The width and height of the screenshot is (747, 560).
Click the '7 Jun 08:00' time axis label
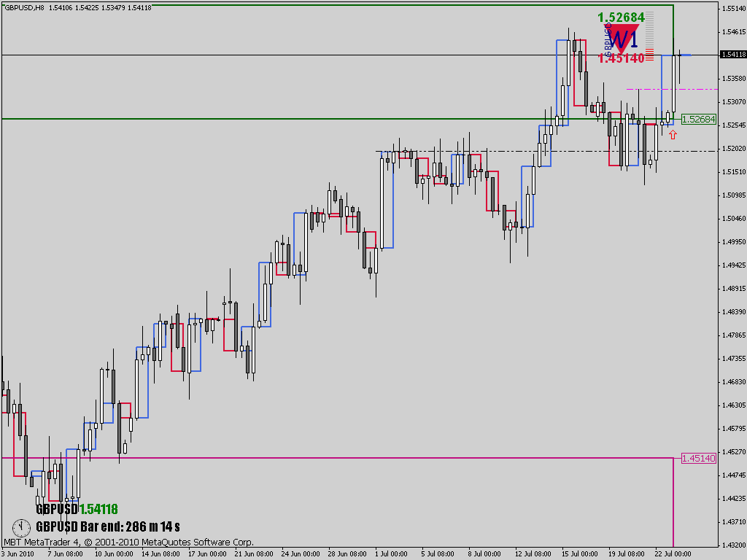tap(65, 554)
